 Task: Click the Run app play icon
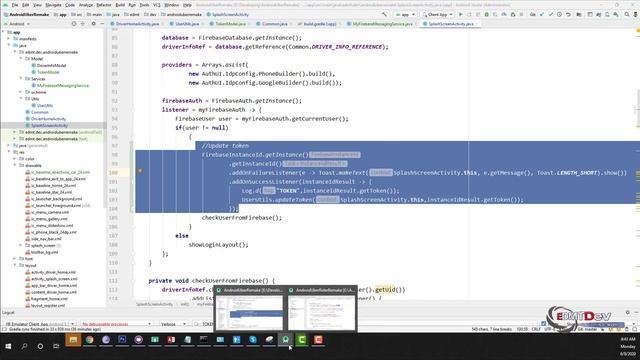461,14
